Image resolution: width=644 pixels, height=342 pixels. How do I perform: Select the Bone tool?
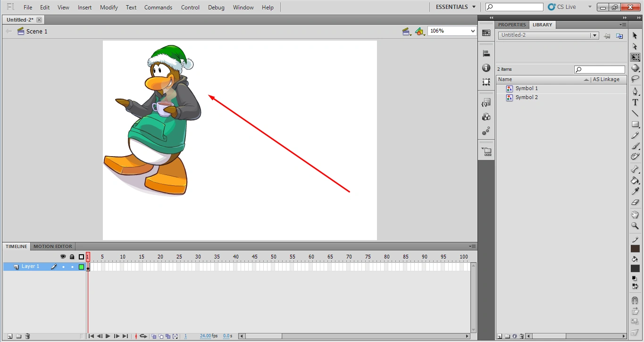point(635,169)
